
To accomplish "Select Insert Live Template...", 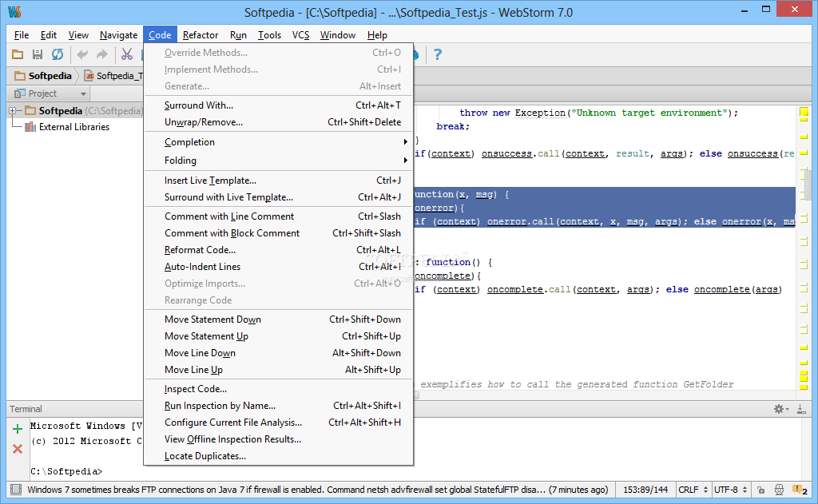I will pos(279,181).
